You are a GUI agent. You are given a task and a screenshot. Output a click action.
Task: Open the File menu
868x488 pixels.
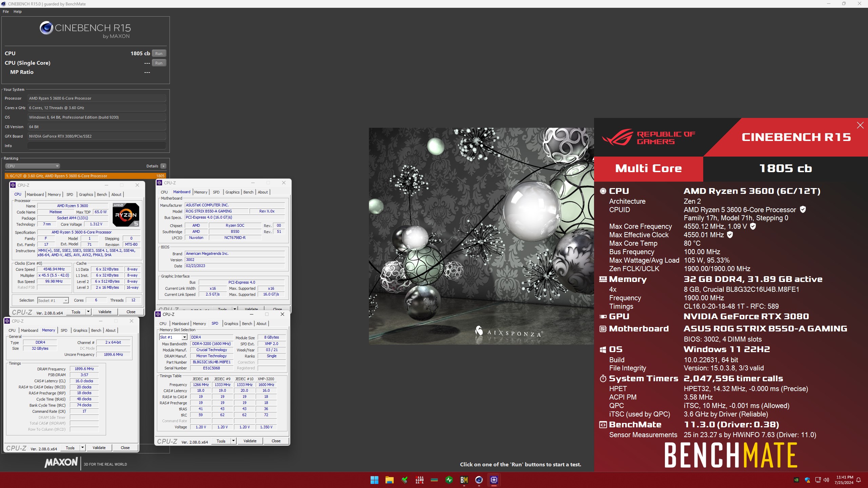pyautogui.click(x=6, y=12)
